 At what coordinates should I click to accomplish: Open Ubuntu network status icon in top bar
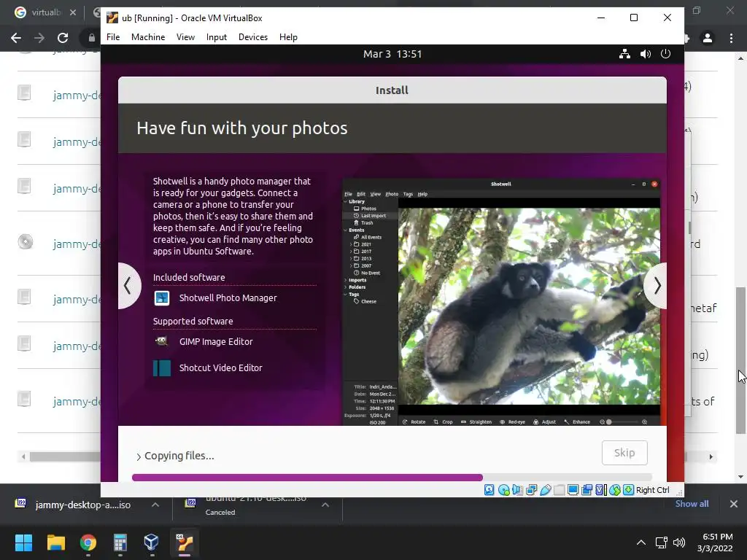624,54
